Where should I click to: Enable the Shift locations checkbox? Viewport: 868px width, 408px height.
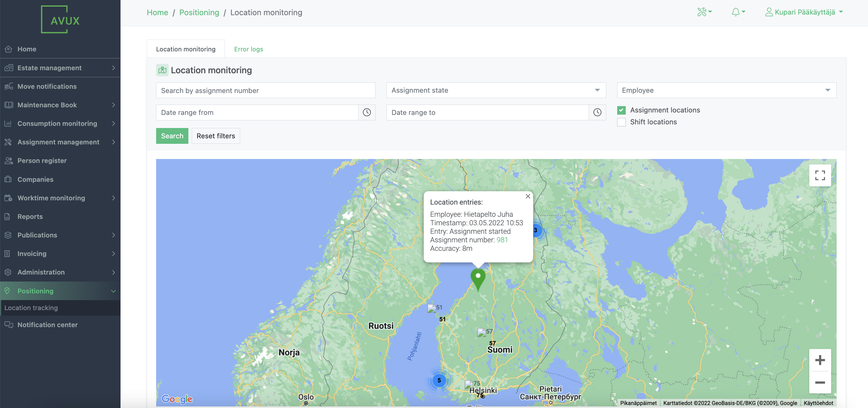[621, 122]
